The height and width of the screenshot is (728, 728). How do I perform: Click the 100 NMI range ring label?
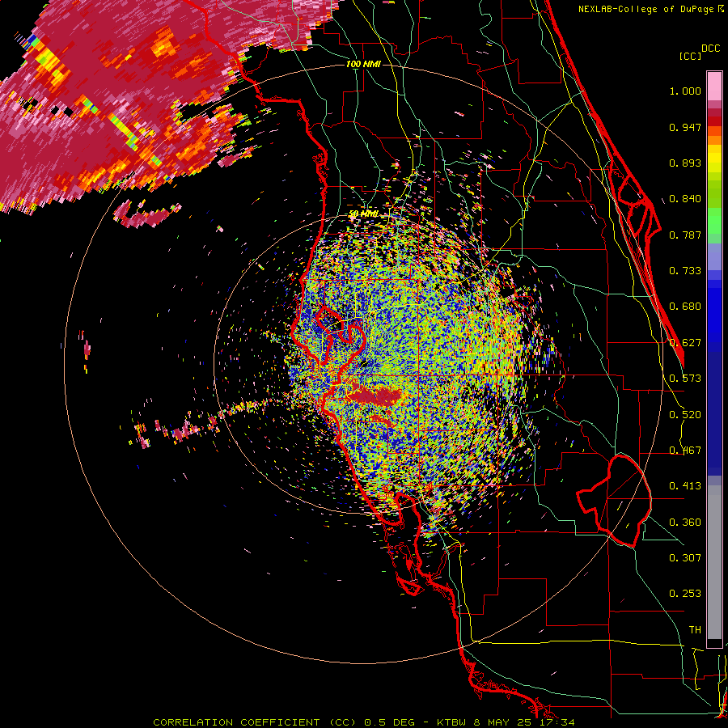(363, 64)
